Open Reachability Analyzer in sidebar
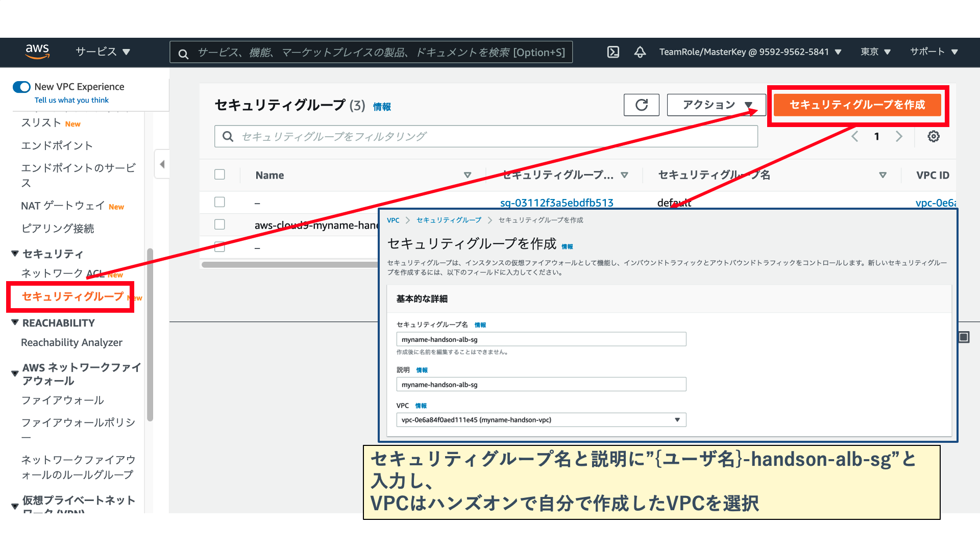Image resolution: width=980 pixels, height=551 pixels. pos(71,342)
